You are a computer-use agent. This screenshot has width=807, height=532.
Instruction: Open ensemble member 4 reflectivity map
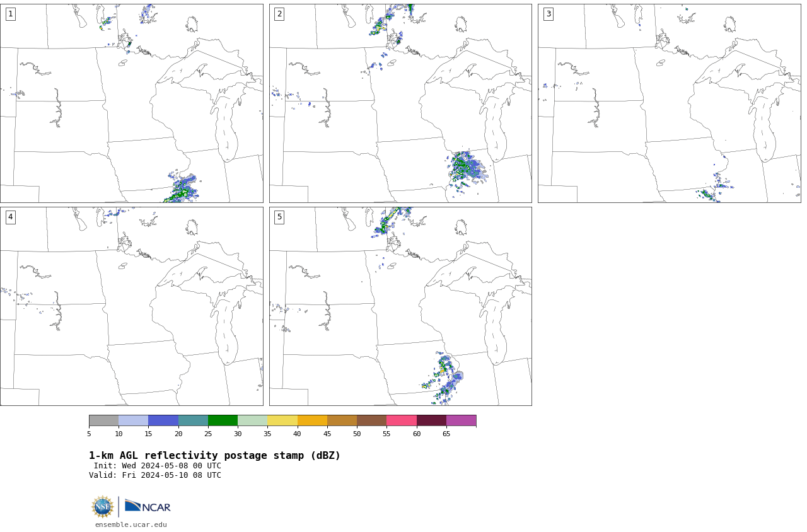pos(131,306)
